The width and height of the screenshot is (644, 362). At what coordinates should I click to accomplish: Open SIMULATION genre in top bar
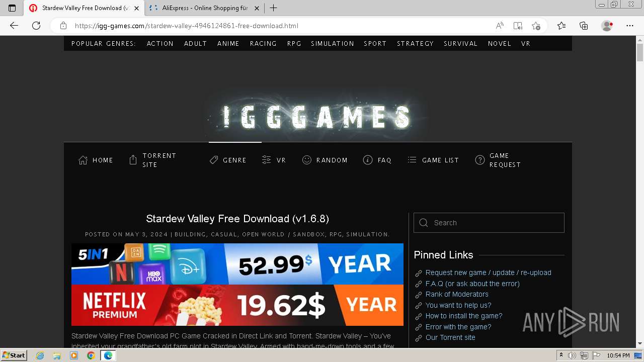(333, 44)
